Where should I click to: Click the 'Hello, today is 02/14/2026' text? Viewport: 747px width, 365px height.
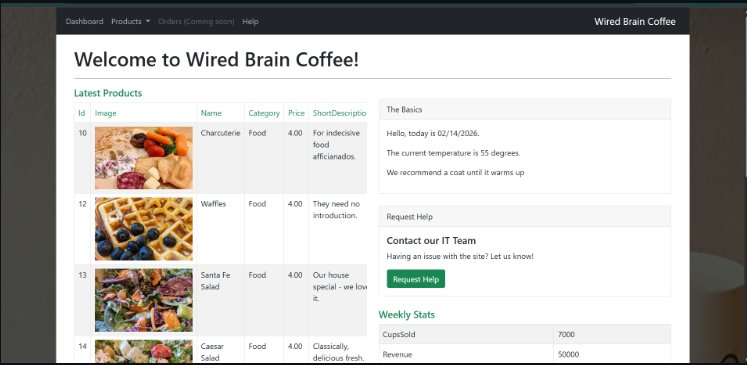[x=433, y=133]
